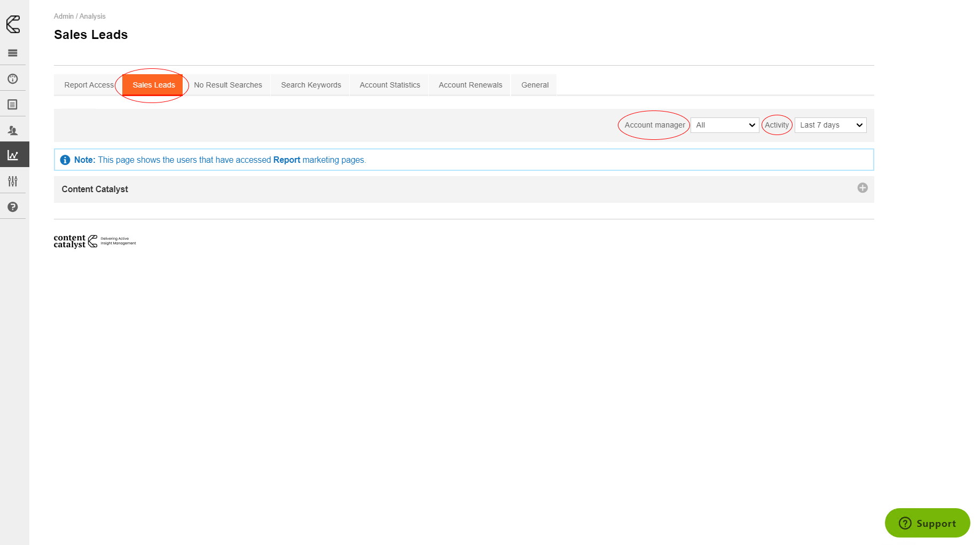The image size is (980, 545).
Task: Click the green Support button
Action: pos(927,523)
